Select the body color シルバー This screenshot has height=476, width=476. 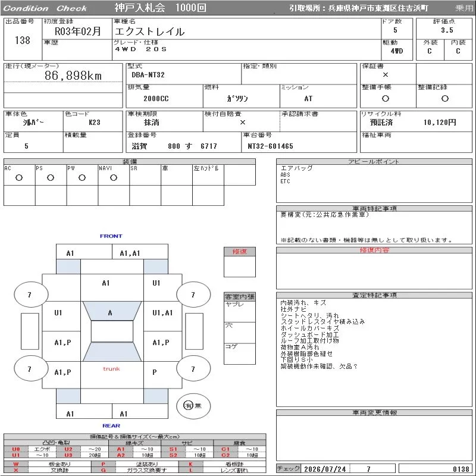pos(33,123)
